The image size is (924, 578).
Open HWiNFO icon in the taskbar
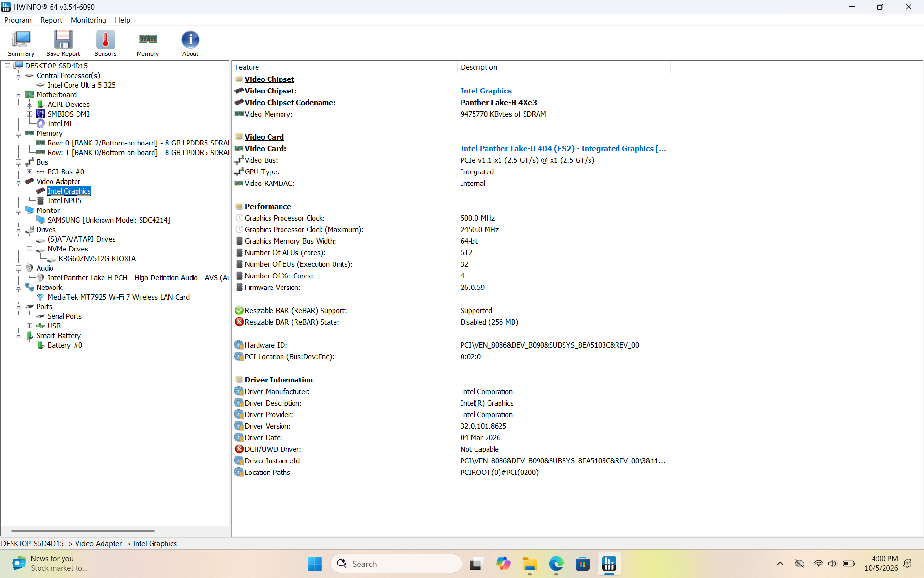coord(609,564)
